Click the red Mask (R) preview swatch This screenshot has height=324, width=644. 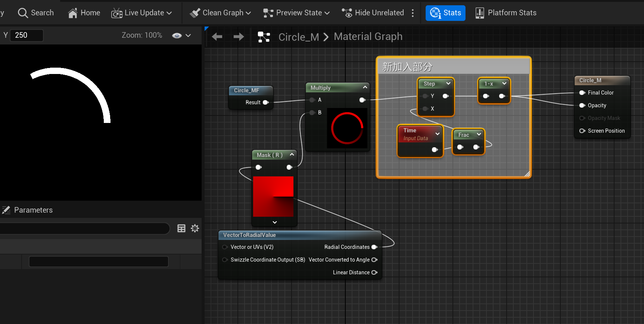[273, 197]
